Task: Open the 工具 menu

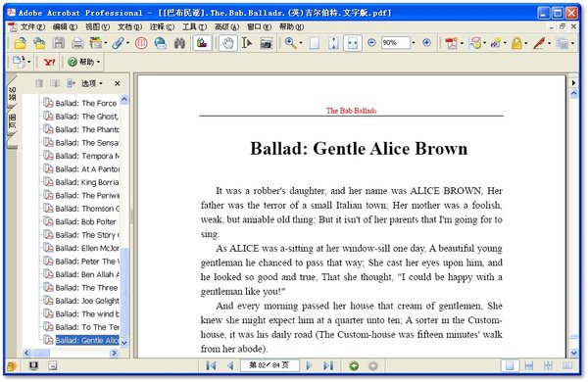Action: pos(194,27)
